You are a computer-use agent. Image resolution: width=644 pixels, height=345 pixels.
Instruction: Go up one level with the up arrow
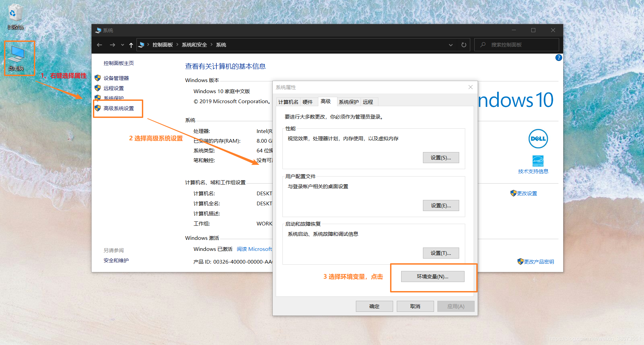131,45
